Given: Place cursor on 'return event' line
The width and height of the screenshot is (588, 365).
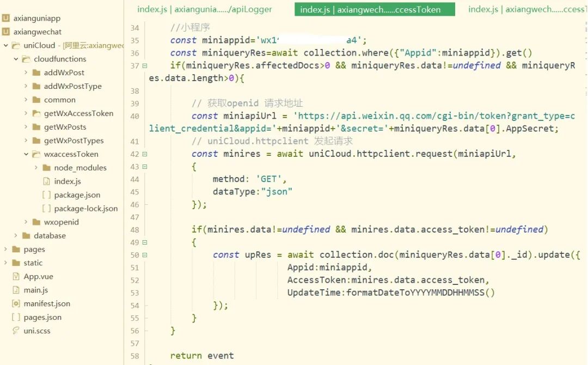Looking at the screenshot, I should pos(202,356).
